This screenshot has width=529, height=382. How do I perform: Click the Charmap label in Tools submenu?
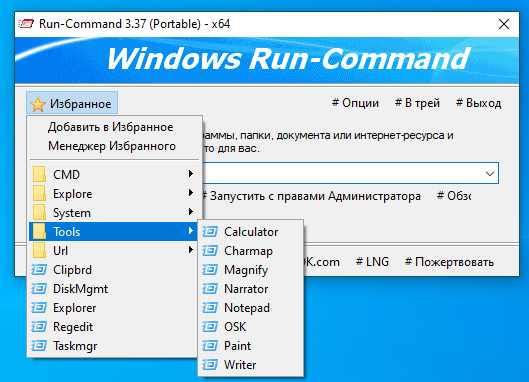pyautogui.click(x=248, y=251)
